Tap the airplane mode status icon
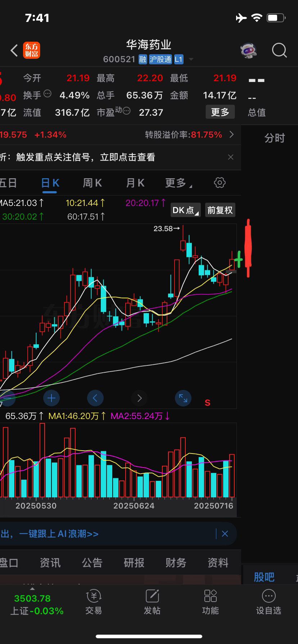Screen dimensions: 298x644 point(241,18)
